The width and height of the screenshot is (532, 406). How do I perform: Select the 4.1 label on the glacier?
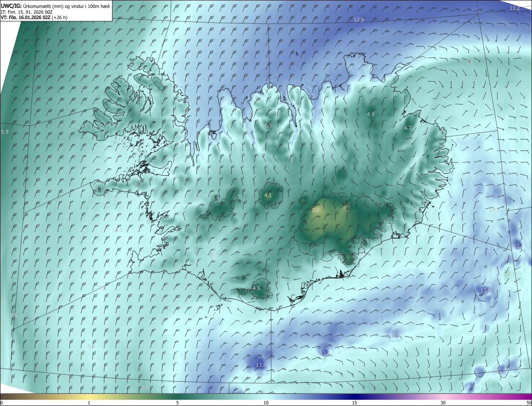pyautogui.click(x=268, y=195)
